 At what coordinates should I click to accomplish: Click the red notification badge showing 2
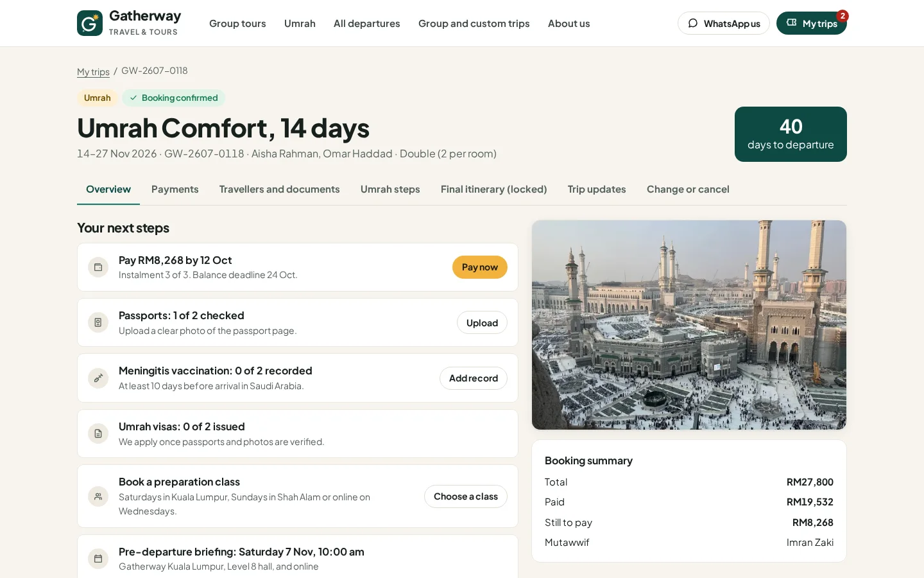point(843,16)
